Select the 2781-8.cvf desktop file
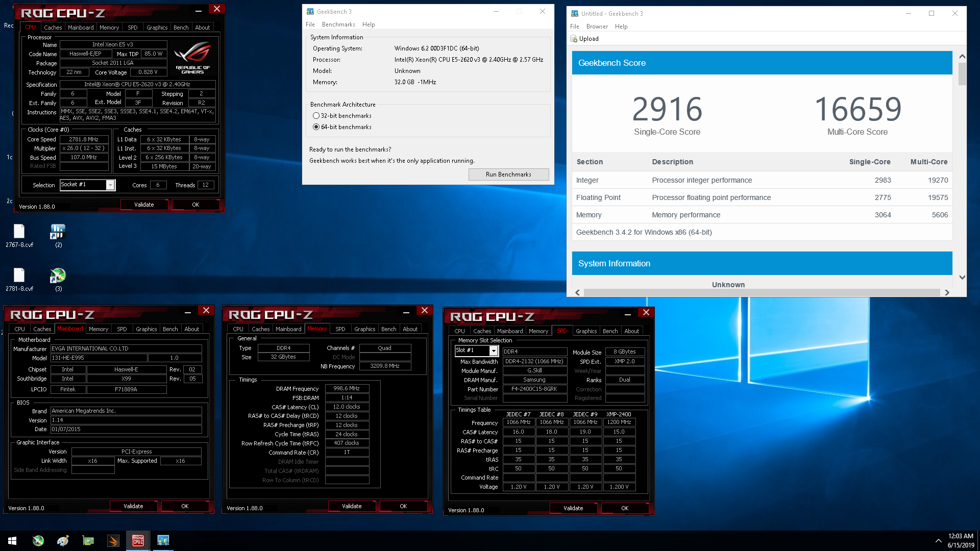This screenshot has width=980, height=551. [x=19, y=280]
